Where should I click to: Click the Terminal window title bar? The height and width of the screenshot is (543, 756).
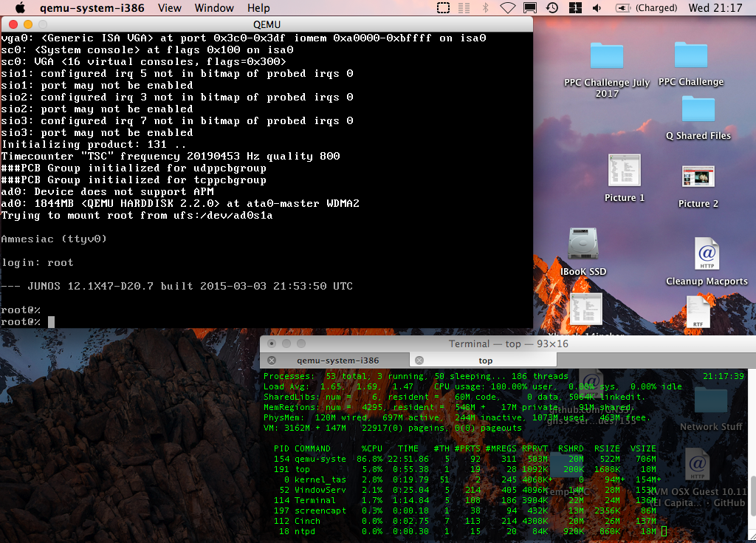coord(508,344)
